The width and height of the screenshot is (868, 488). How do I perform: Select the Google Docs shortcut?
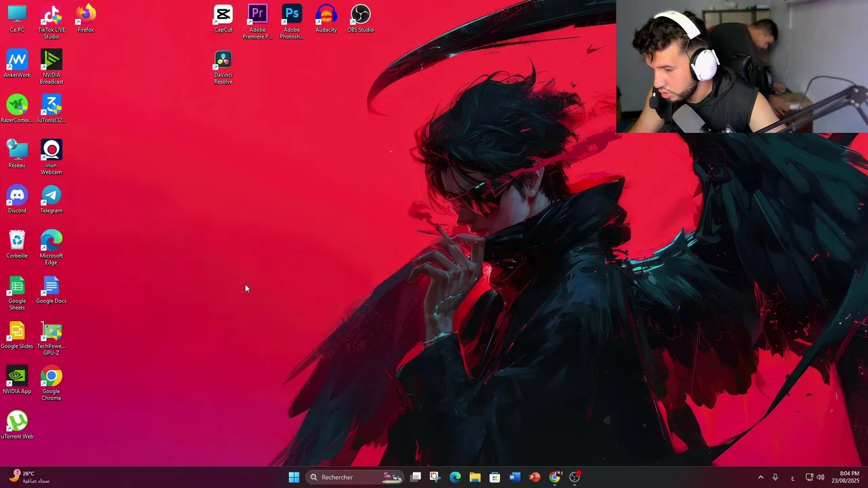tap(52, 289)
